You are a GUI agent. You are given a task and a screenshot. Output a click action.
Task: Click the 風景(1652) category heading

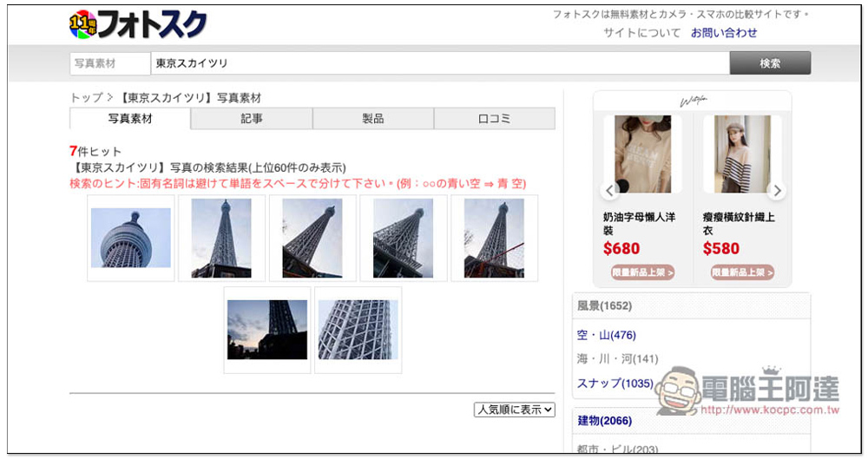(x=604, y=305)
